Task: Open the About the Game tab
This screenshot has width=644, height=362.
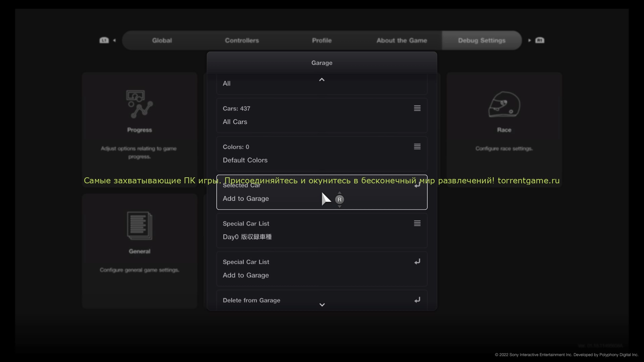Action: 401,41
